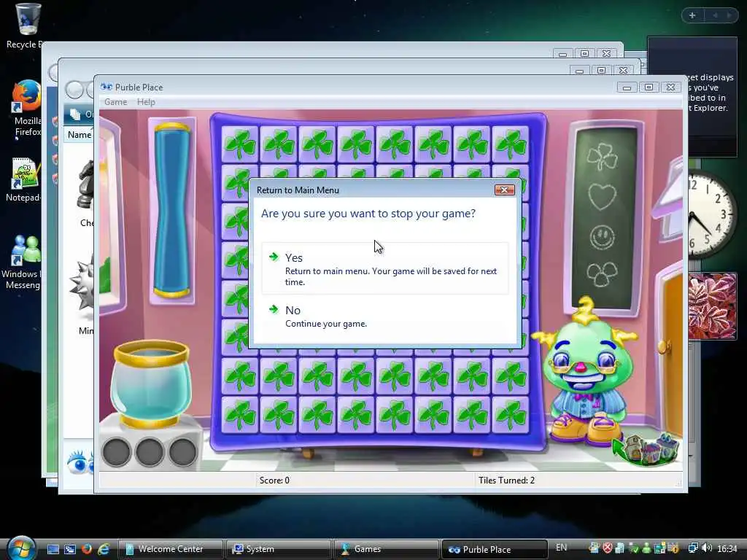Open the Windows Start orb
747x560 pixels.
click(21, 548)
